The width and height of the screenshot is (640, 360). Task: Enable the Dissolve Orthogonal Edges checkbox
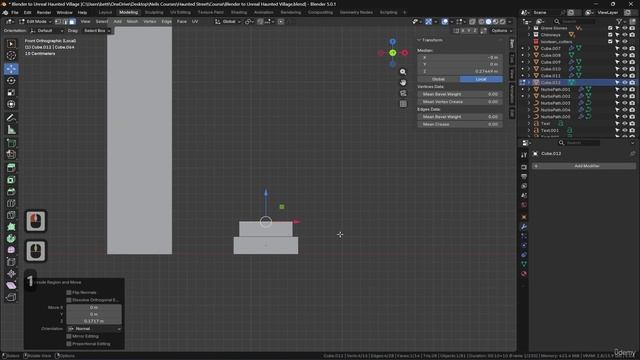pyautogui.click(x=69, y=300)
